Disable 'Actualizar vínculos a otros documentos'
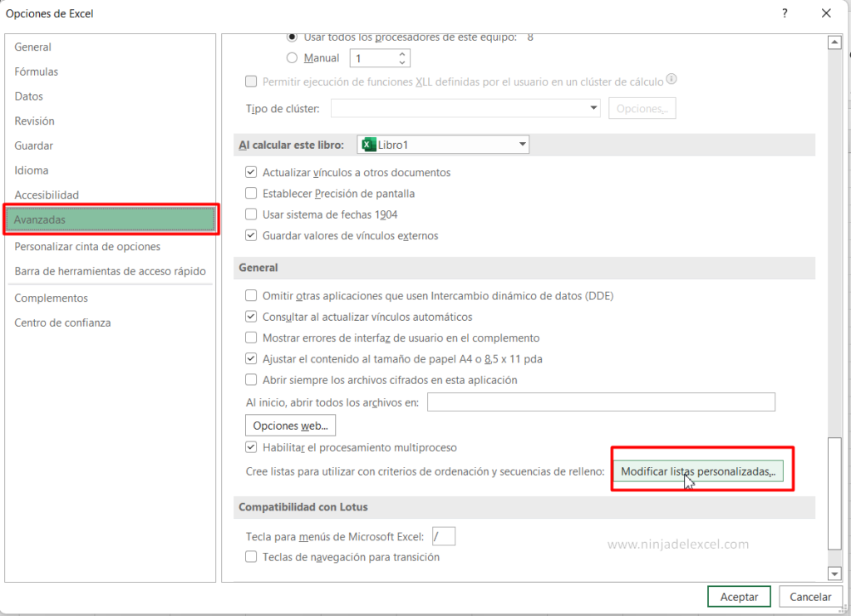851x616 pixels. [x=251, y=172]
